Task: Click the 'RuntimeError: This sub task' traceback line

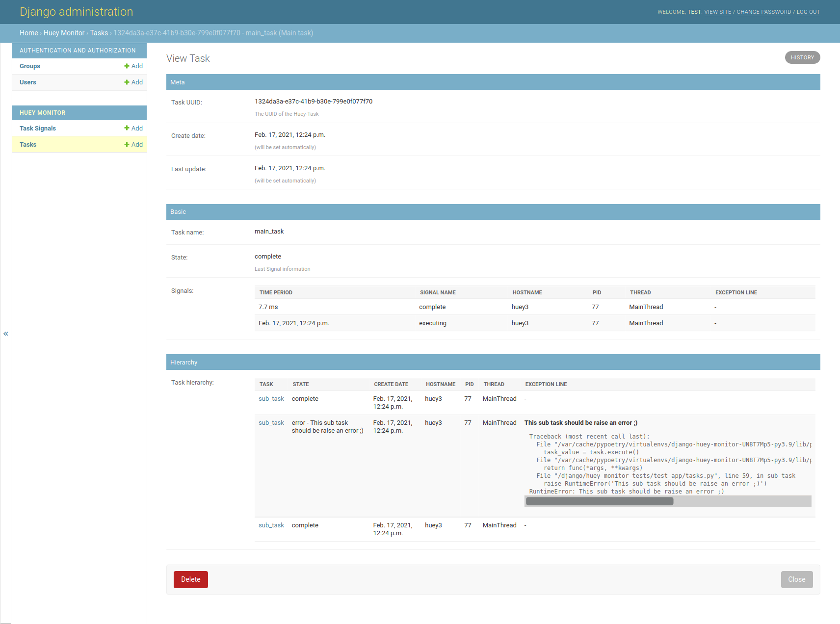Action: (626, 492)
